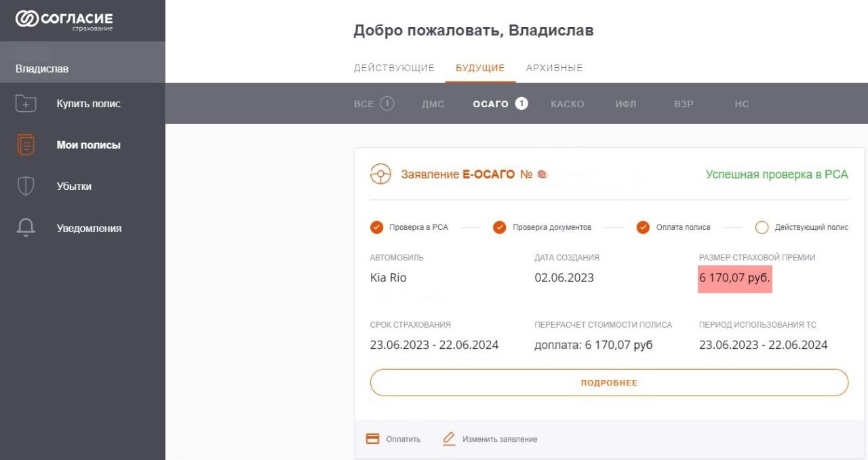Click the dates under Период использования ТС
This screenshot has height=460, width=868.
764,345
